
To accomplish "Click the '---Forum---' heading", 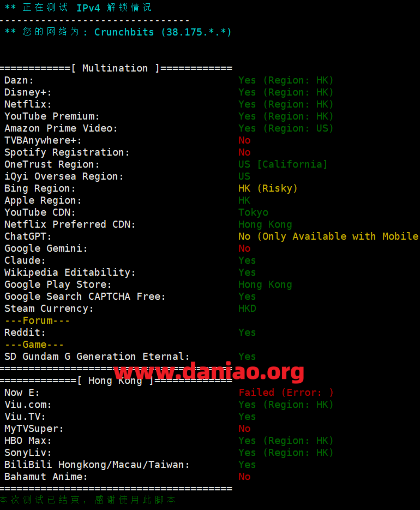I will [37, 321].
